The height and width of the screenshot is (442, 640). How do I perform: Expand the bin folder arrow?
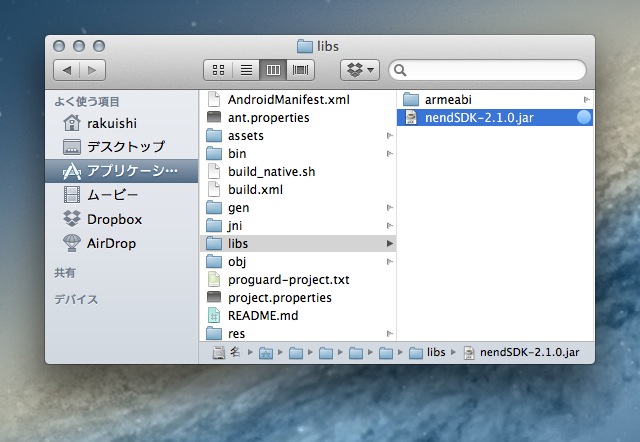(390, 153)
